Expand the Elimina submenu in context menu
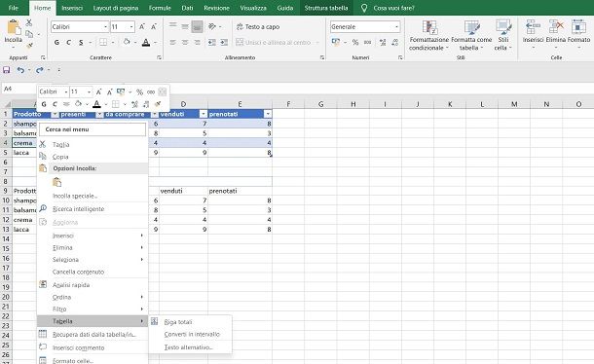The width and height of the screenshot is (594, 364). point(93,248)
